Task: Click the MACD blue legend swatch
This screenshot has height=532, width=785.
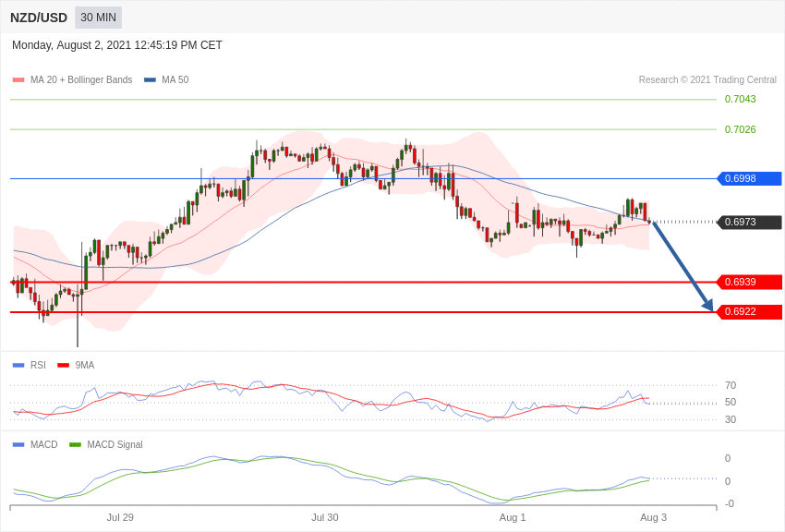Action: (x=18, y=444)
